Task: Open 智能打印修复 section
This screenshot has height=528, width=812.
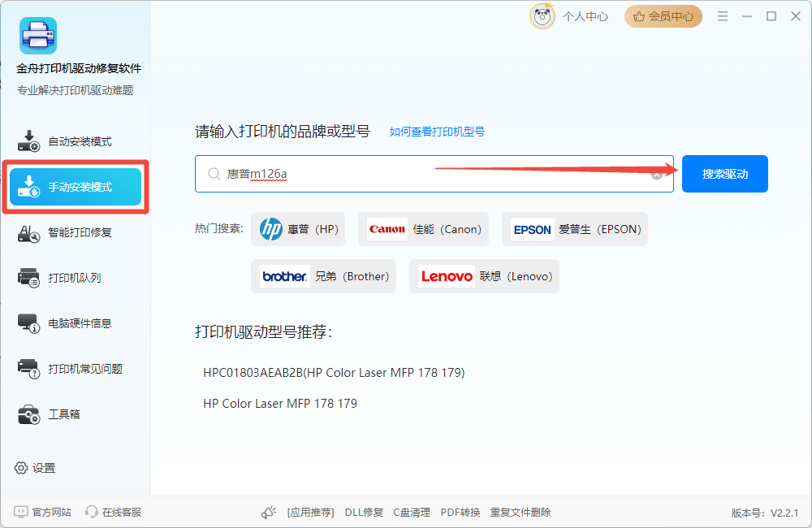Action: pyautogui.click(x=76, y=232)
